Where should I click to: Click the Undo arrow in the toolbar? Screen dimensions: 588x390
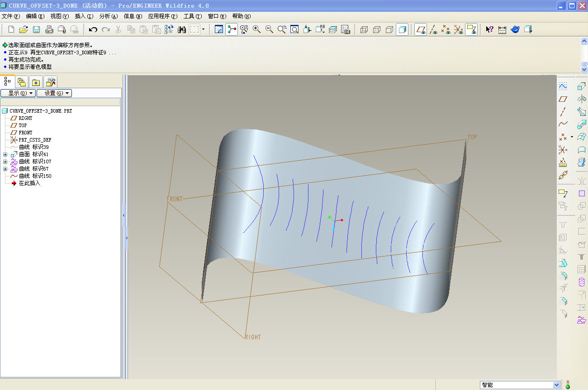[93, 29]
